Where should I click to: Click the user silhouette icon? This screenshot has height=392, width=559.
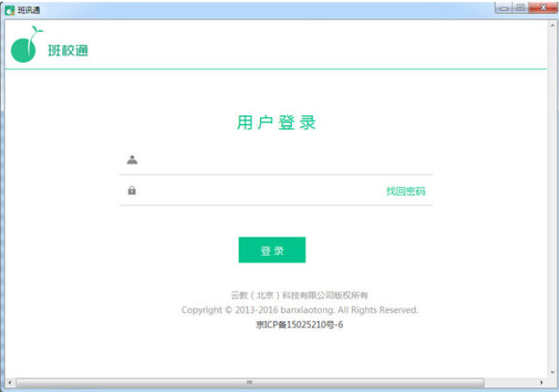tap(132, 159)
